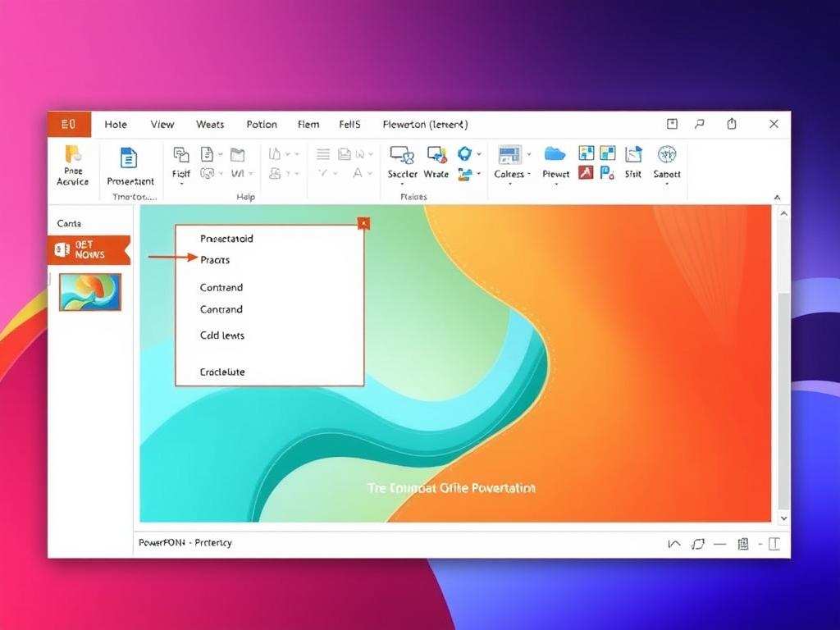The image size is (840, 630).
Task: Click the GET NOWS orange banner
Action: click(x=89, y=249)
